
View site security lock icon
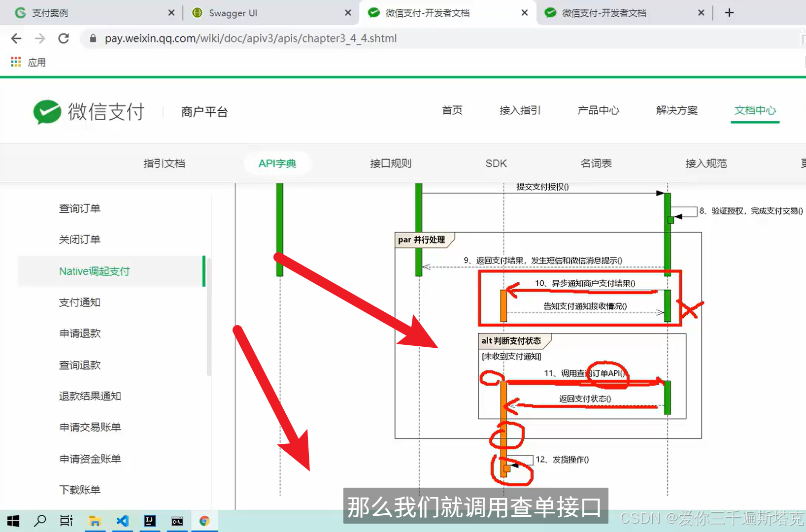pos(93,38)
